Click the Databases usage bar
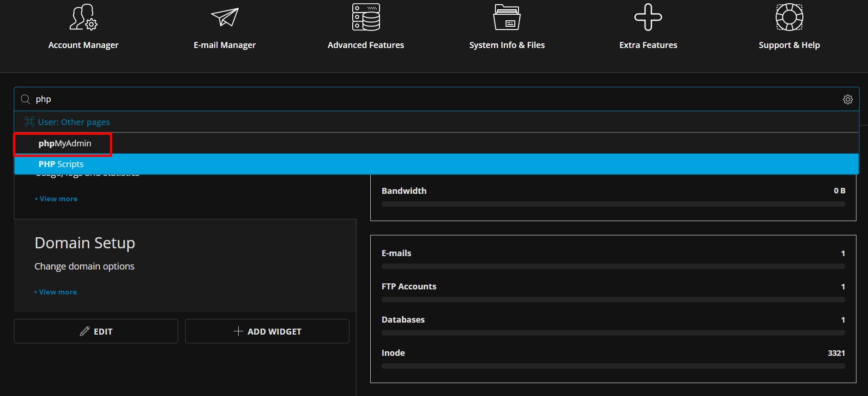 [x=613, y=333]
